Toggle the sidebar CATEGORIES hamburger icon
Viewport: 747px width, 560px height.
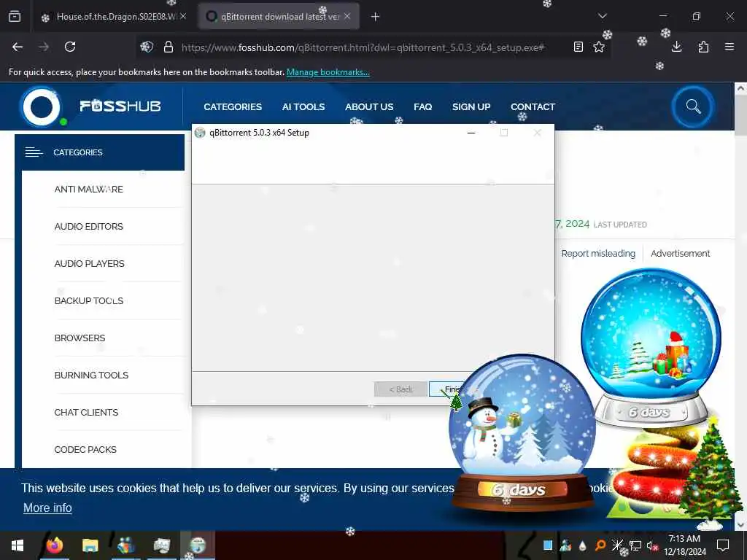click(x=34, y=152)
